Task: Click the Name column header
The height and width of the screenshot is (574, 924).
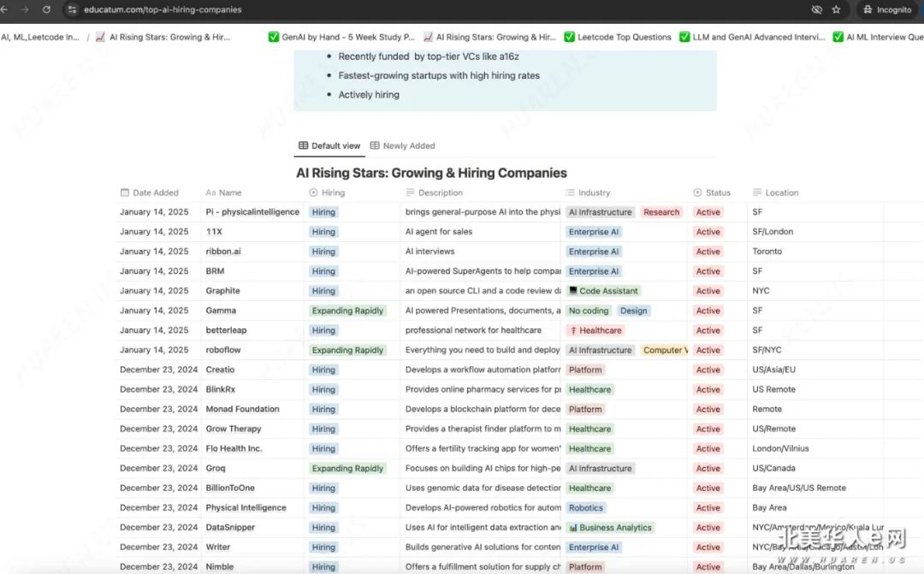Action: [223, 192]
